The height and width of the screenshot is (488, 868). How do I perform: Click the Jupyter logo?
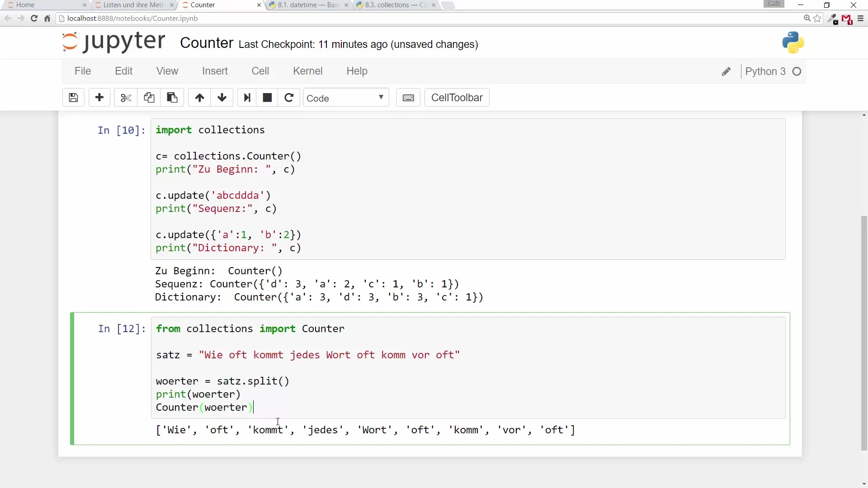(x=114, y=42)
